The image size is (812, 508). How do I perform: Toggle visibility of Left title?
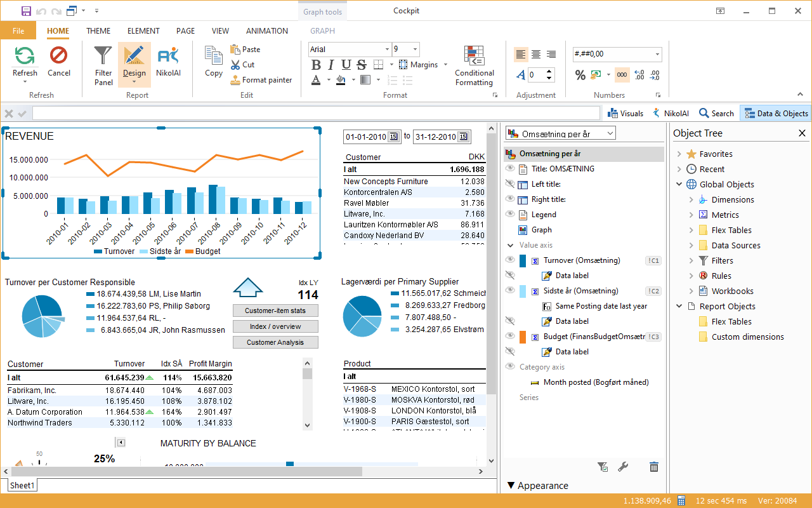pos(509,184)
